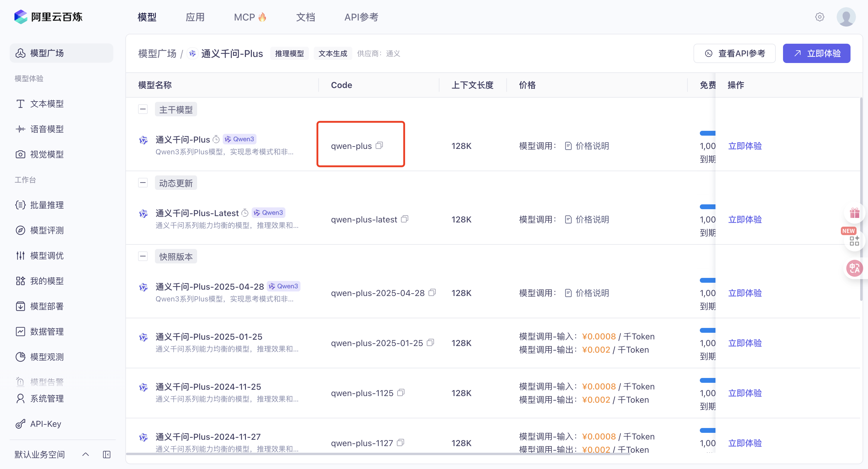Copy the qwen-plus-2025-01-25 code
The image size is (868, 469).
[430, 343]
